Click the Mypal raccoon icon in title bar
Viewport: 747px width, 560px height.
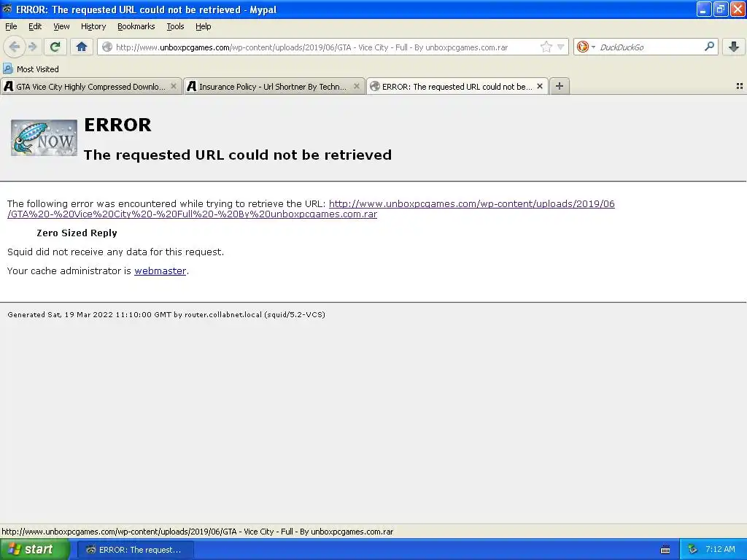click(7, 9)
